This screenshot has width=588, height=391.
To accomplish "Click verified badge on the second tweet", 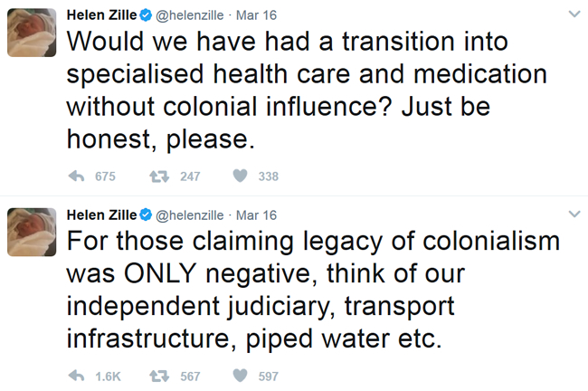I will click(x=146, y=215).
